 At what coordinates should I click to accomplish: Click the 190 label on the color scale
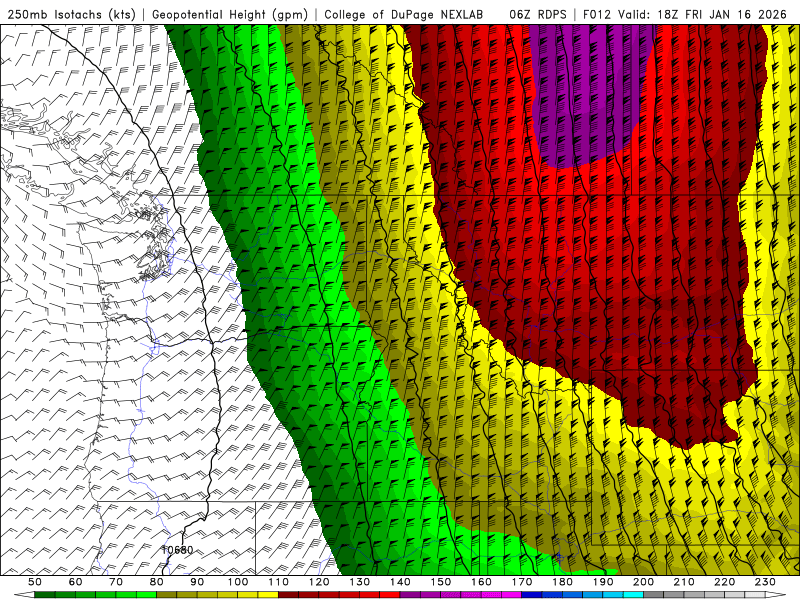pos(603,582)
